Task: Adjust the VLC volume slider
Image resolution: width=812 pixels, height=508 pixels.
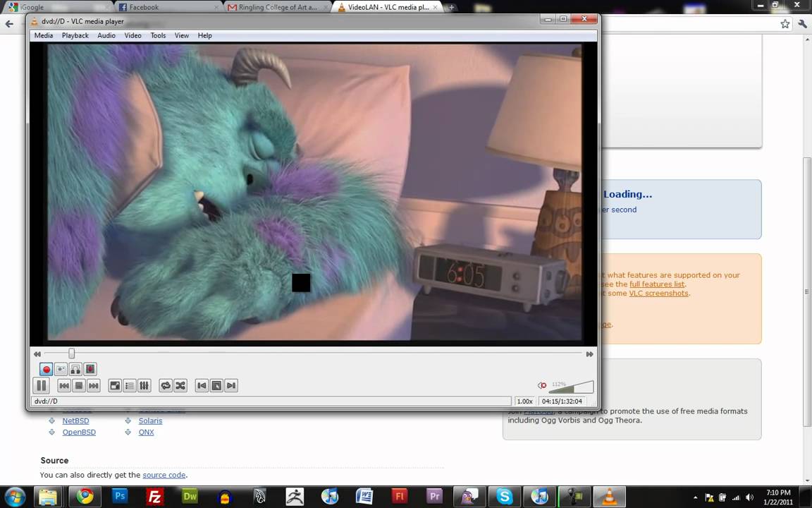Action: tap(571, 387)
